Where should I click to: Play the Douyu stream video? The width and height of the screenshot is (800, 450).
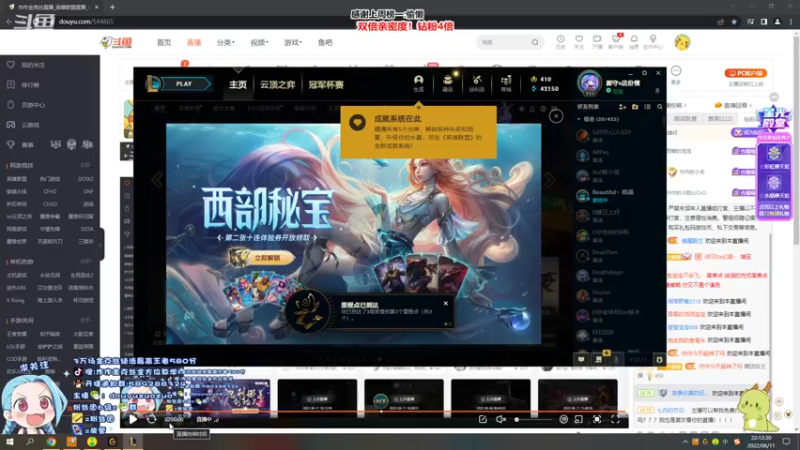click(x=133, y=419)
